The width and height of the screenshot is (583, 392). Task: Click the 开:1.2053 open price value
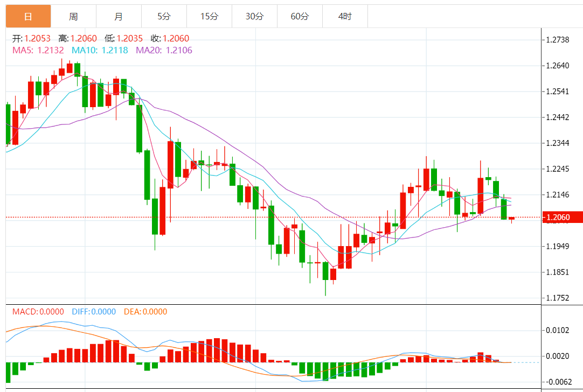[31, 38]
